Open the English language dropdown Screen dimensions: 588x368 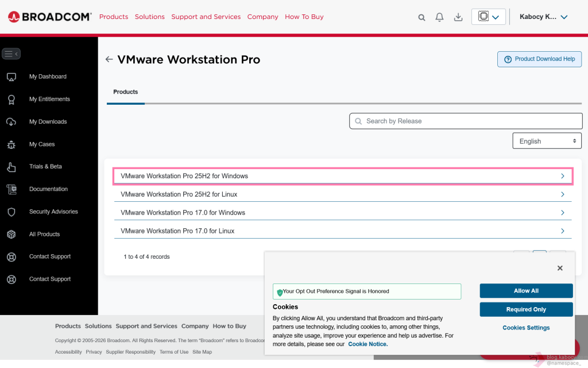pos(547,141)
